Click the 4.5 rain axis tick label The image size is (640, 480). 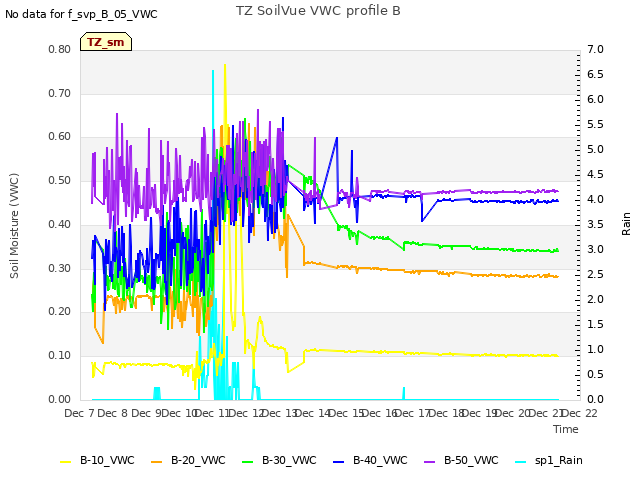(x=595, y=174)
